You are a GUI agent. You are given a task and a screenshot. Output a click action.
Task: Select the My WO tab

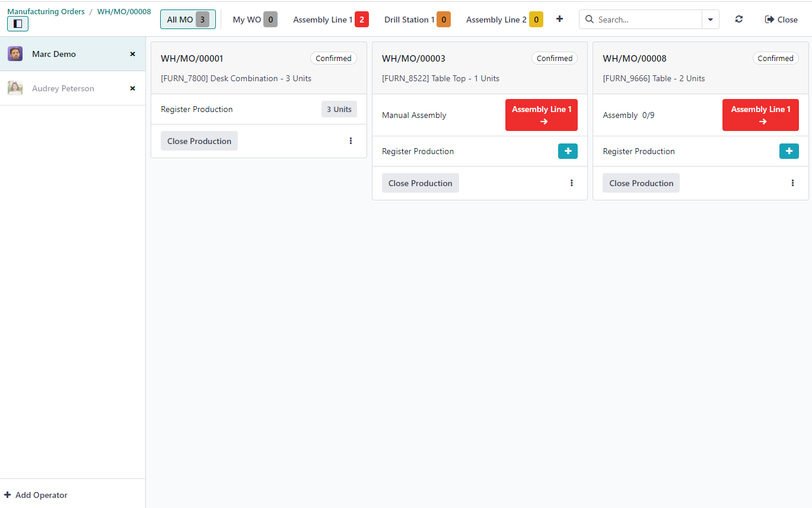pos(254,20)
